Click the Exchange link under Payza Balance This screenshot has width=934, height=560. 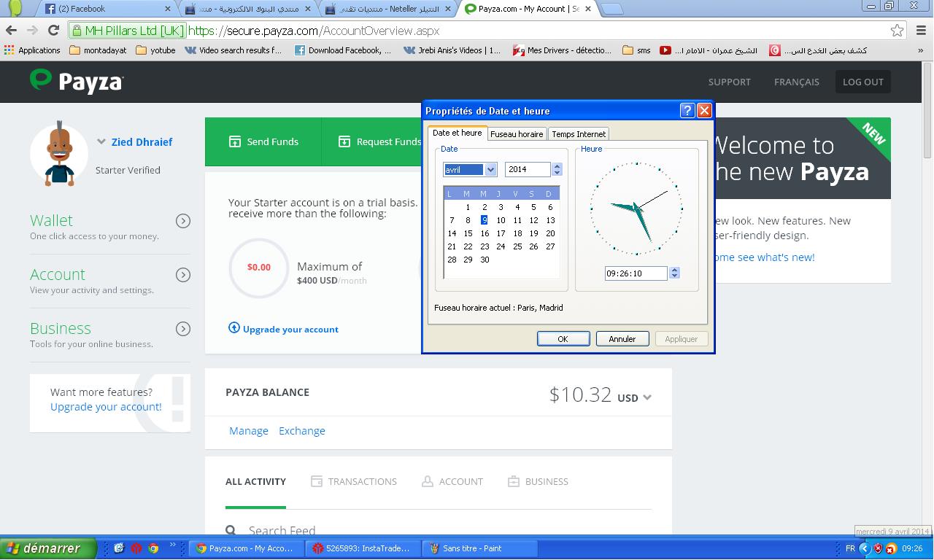302,431
